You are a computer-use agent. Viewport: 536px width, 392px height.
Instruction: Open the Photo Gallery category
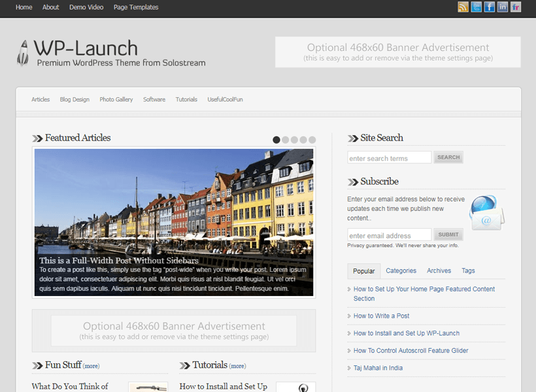[116, 99]
